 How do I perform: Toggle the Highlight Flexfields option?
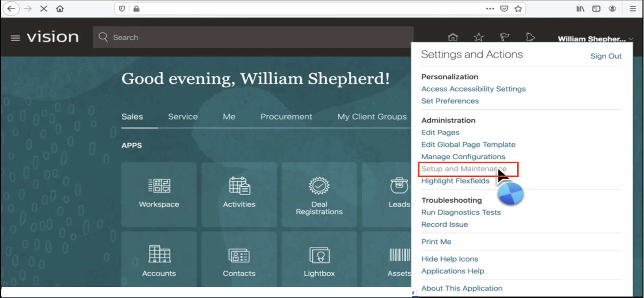point(455,181)
